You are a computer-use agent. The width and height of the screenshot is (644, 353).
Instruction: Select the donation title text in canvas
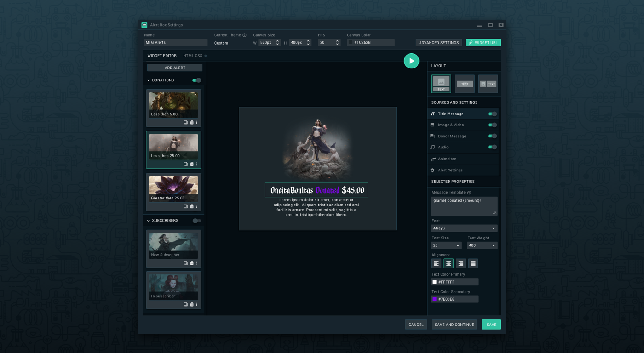(317, 190)
